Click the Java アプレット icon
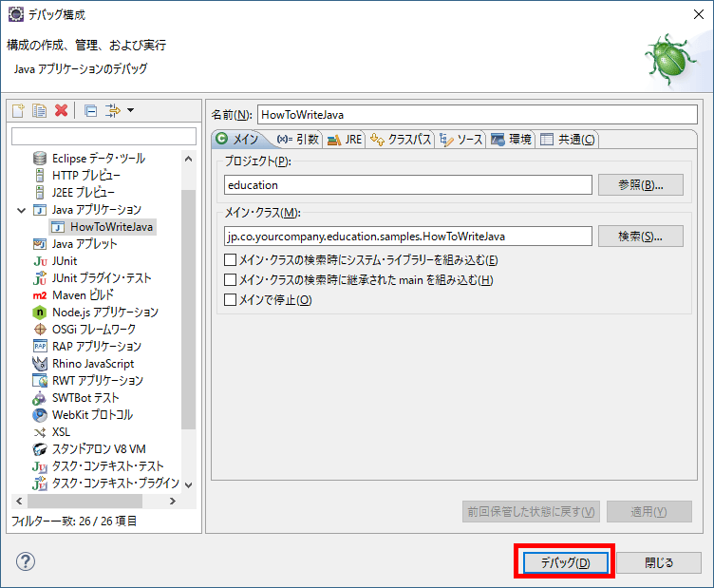This screenshot has width=714, height=588. [x=40, y=244]
